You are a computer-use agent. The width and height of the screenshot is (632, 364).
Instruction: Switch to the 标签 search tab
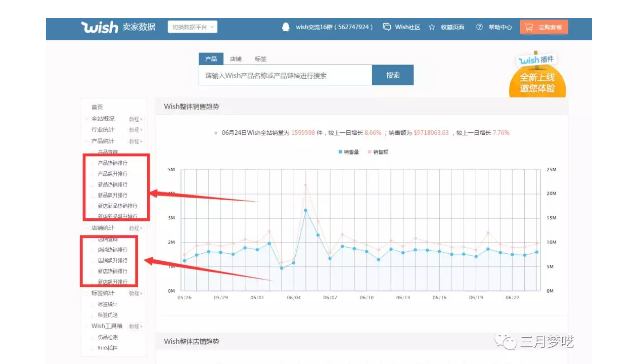(260, 59)
